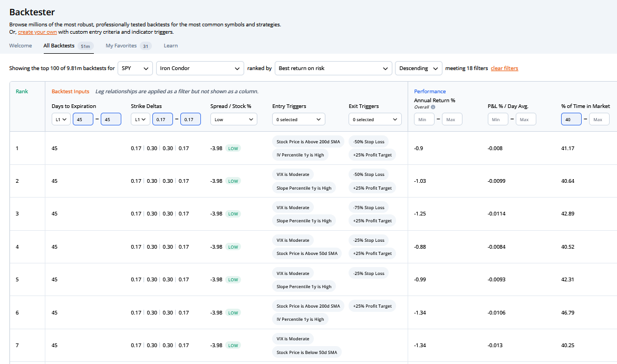Click the % of Time in Market minimum field
The image size is (617, 364).
point(571,120)
